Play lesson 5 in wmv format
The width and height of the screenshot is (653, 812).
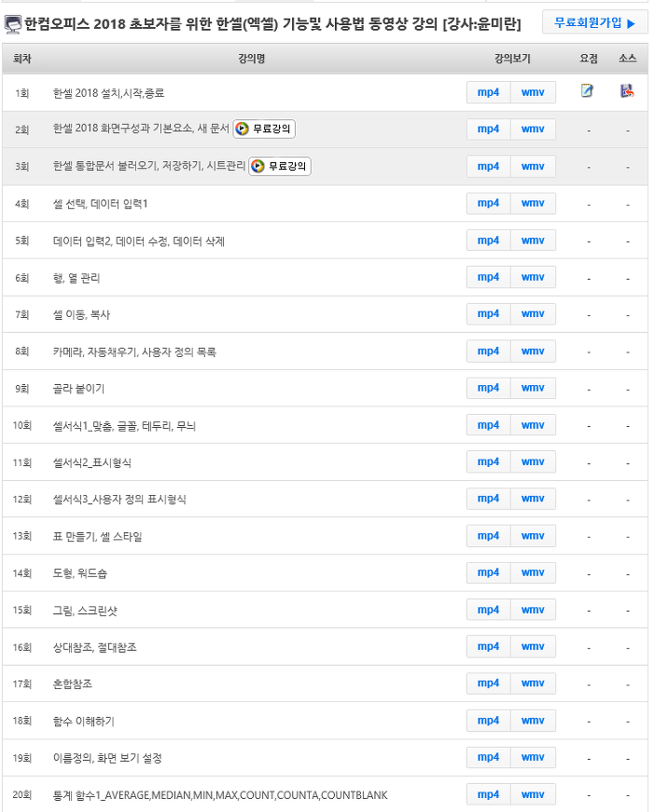[533, 241]
